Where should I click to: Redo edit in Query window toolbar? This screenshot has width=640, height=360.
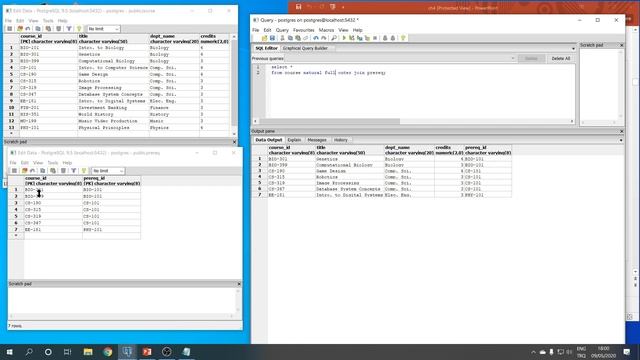(324, 38)
